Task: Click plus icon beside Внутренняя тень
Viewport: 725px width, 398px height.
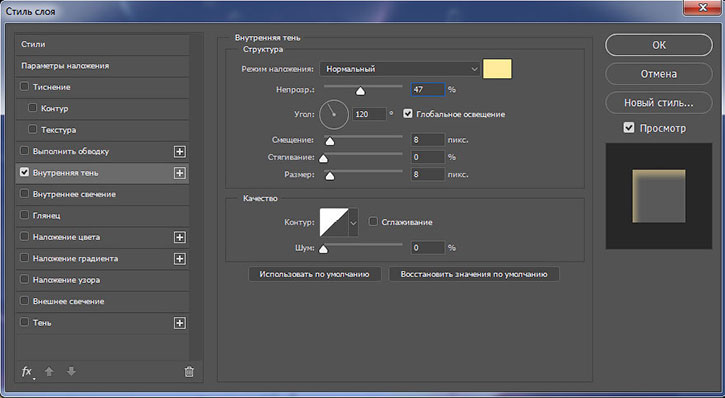Action: click(180, 173)
